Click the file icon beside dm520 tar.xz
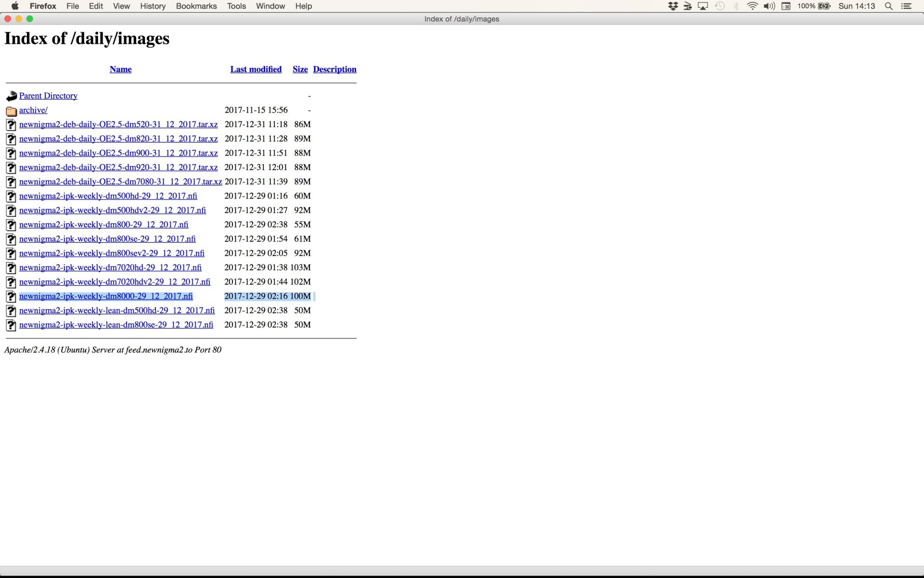 [x=11, y=125]
